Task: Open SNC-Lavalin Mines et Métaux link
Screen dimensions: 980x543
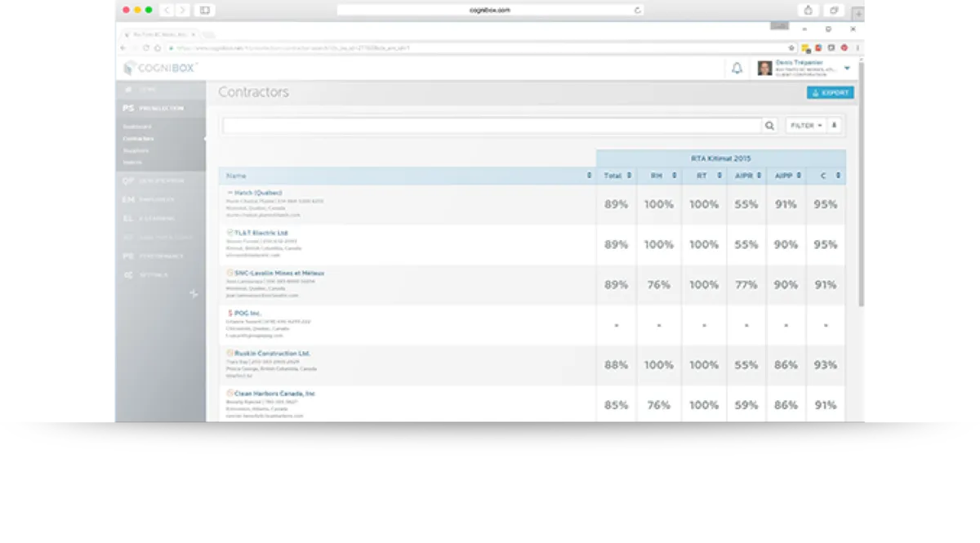Action: click(x=279, y=273)
